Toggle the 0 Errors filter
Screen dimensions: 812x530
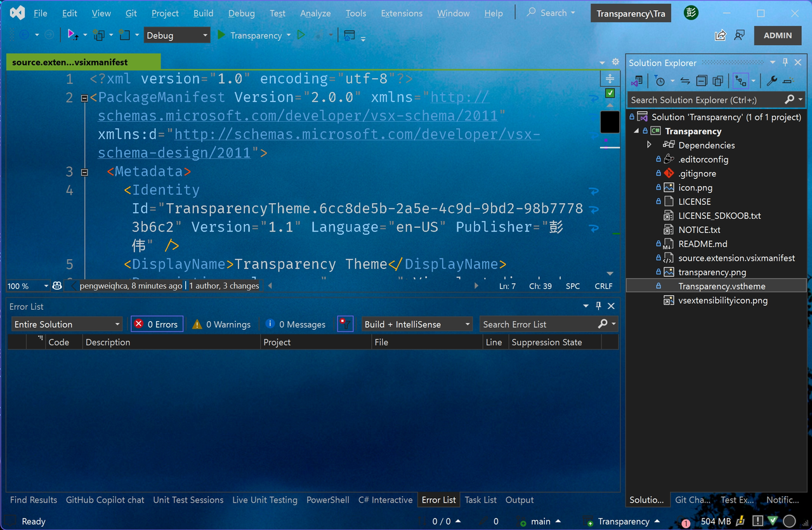point(157,324)
